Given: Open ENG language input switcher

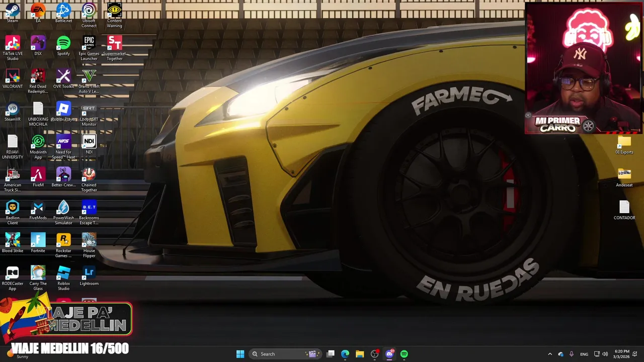Looking at the screenshot, I should [584, 354].
